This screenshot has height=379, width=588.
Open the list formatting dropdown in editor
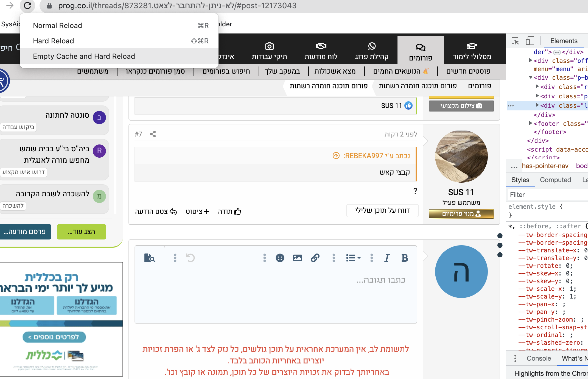point(353,258)
